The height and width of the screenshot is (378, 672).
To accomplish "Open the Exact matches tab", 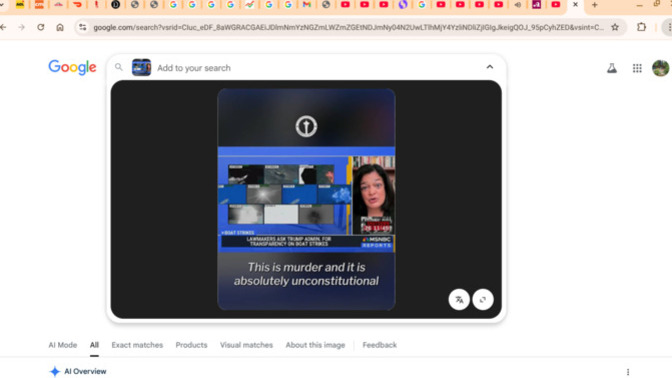I will 137,345.
